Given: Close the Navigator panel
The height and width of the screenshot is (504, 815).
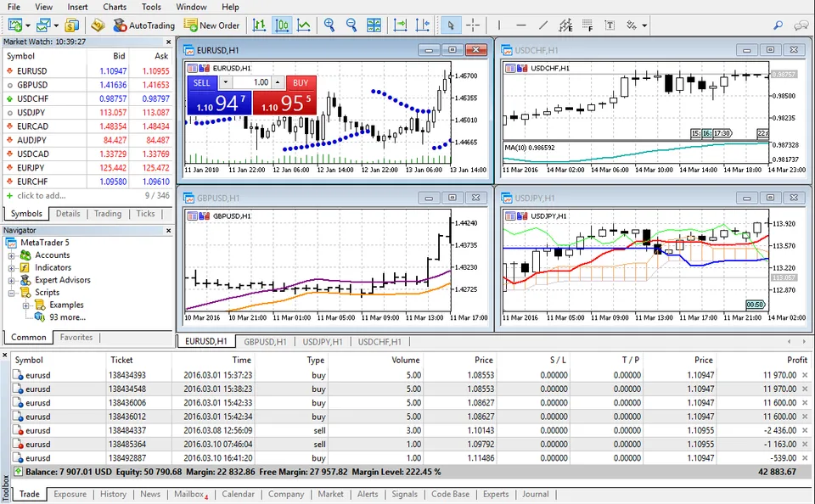Looking at the screenshot, I should 168,230.
